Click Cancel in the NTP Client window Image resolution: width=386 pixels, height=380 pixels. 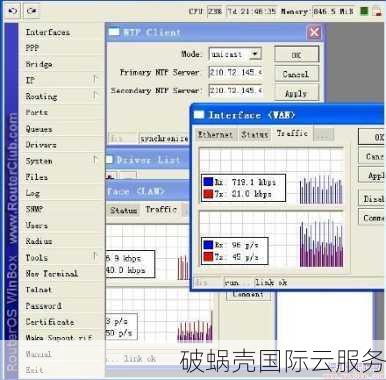(296, 74)
